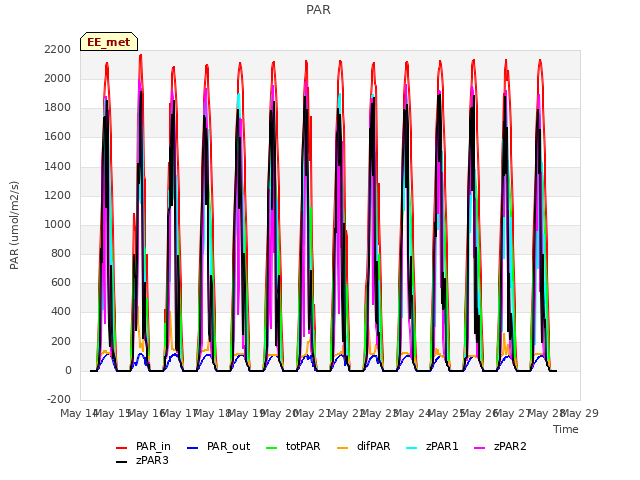Click the 1000 y-axis tick label
This screenshot has height=480, width=640.
click(x=58, y=224)
